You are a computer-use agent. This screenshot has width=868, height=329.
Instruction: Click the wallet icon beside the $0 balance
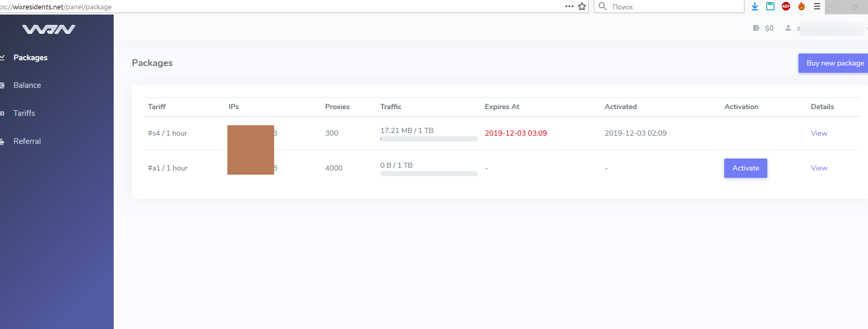(x=756, y=28)
